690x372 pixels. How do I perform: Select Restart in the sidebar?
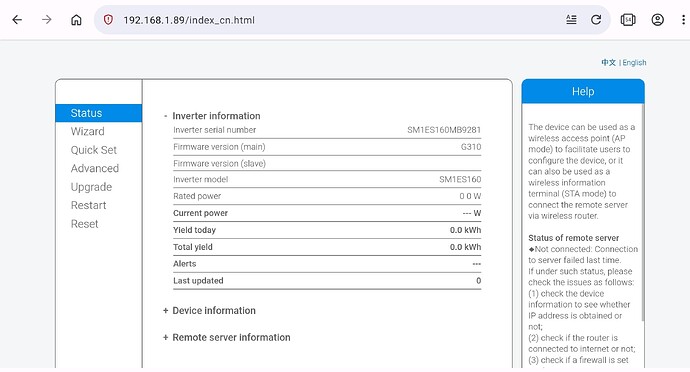click(88, 205)
